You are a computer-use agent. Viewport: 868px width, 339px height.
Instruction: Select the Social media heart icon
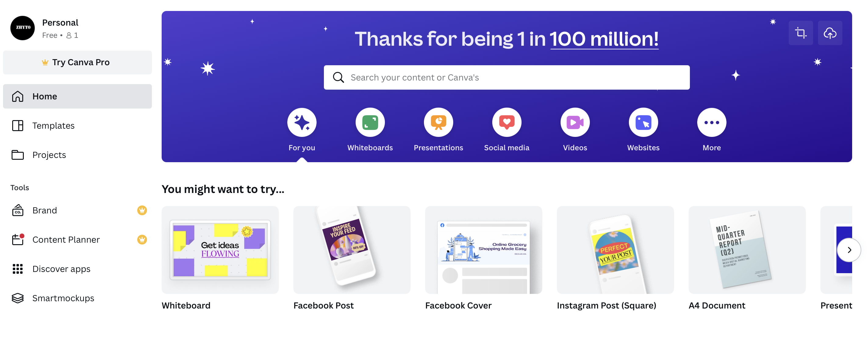click(x=507, y=123)
